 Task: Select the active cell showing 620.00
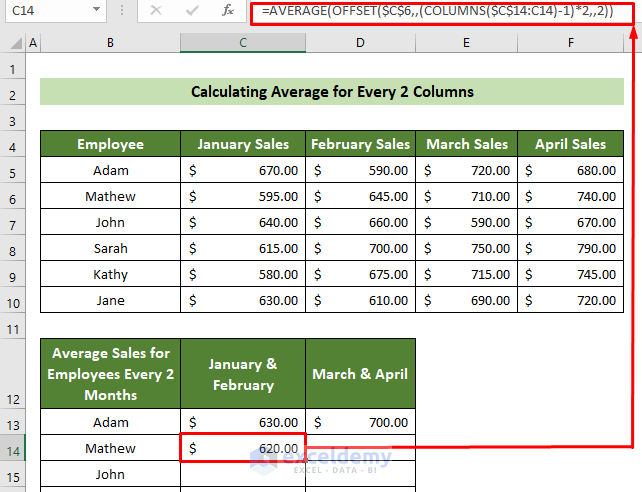tap(243, 449)
